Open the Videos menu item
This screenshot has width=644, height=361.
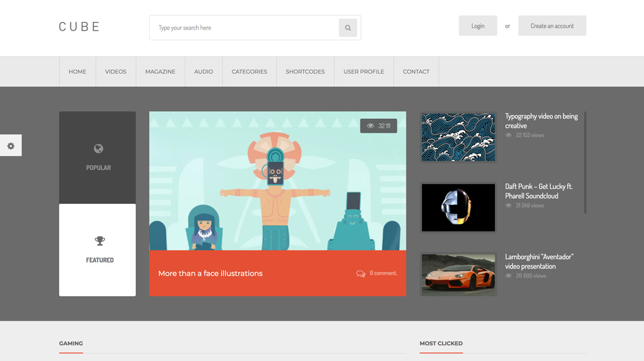(116, 72)
